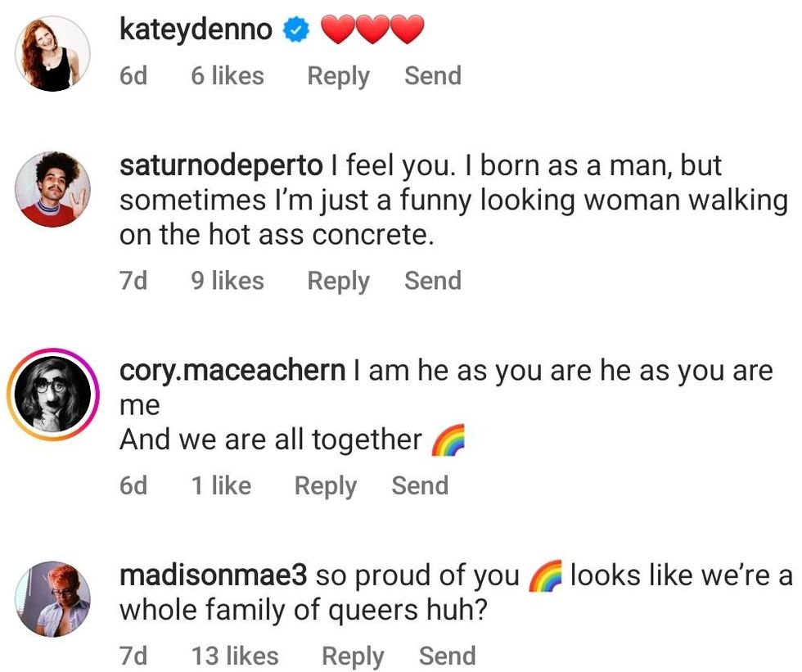Image resolution: width=802 pixels, height=672 pixels.
Task: Reply to madisonmae3's comment
Action: 353,656
